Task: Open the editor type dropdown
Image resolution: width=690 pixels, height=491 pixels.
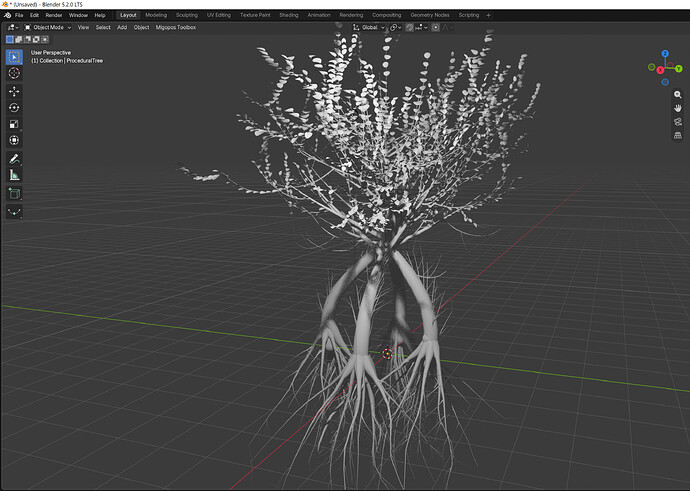Action: pos(13,27)
